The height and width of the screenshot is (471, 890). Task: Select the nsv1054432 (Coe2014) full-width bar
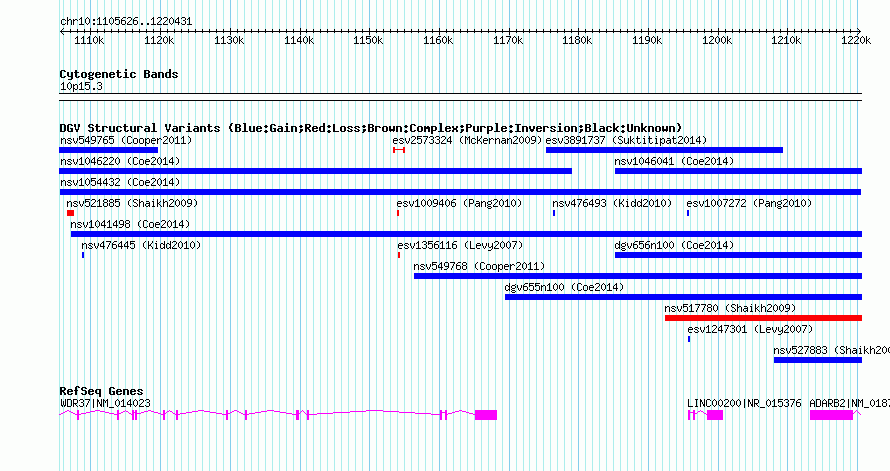(x=460, y=192)
